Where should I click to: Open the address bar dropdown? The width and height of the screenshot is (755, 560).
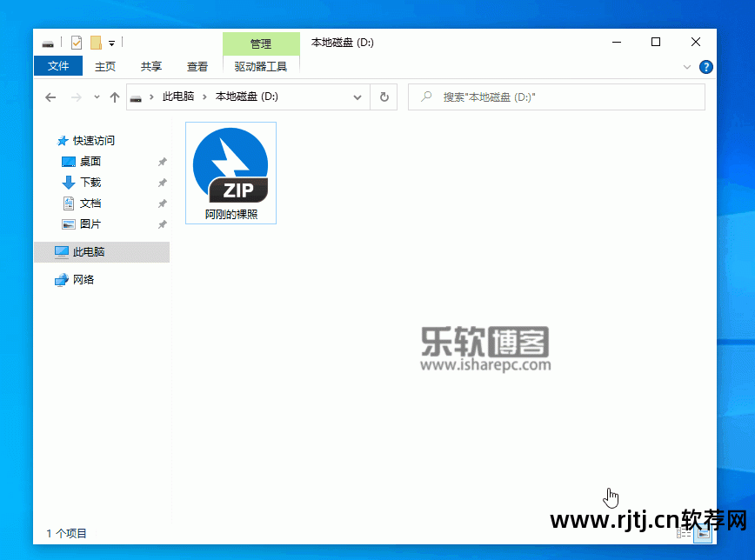pyautogui.click(x=357, y=97)
